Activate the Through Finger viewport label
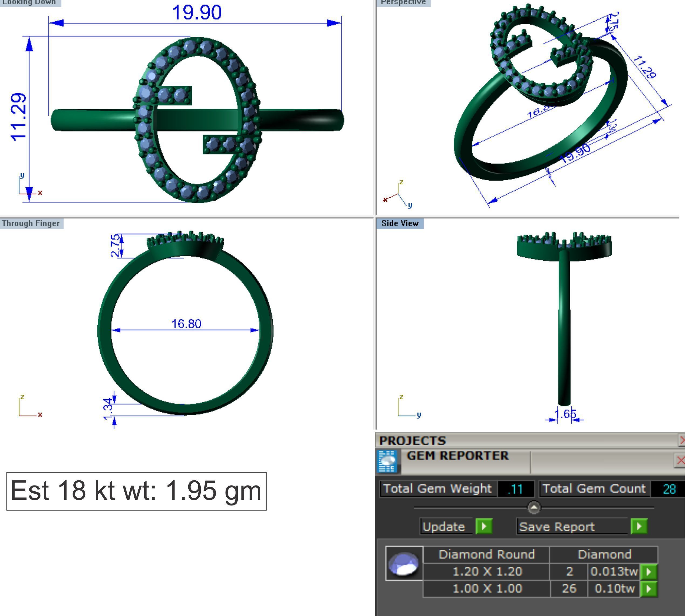The height and width of the screenshot is (616, 685). 31,223
